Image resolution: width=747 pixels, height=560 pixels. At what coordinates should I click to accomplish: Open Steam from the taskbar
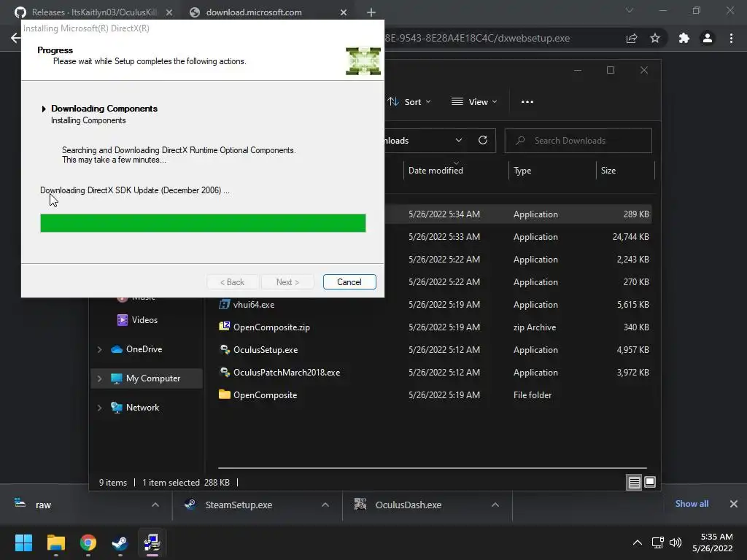(x=120, y=542)
